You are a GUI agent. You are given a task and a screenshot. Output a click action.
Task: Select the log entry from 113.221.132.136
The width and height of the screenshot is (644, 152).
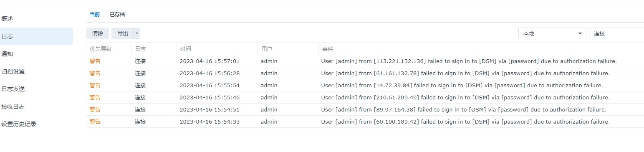(x=365, y=61)
